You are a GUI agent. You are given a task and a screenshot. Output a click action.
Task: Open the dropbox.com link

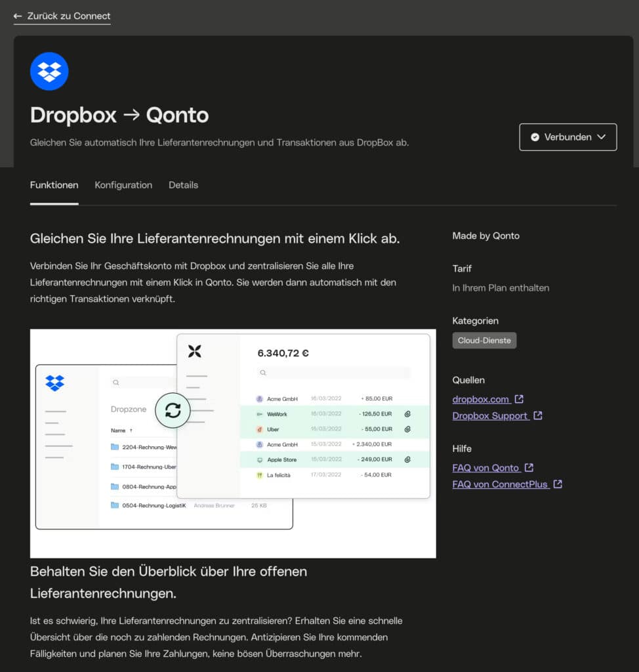coord(482,400)
